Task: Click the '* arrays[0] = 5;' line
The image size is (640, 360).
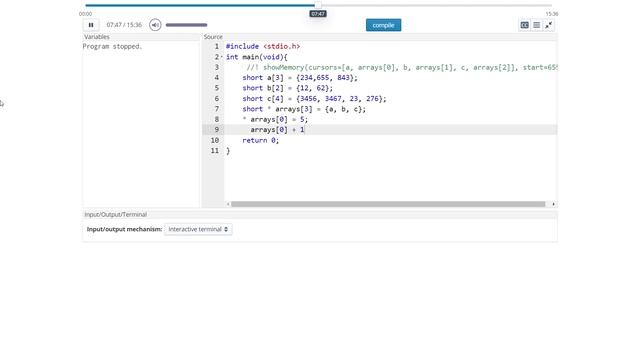Action: click(x=276, y=119)
